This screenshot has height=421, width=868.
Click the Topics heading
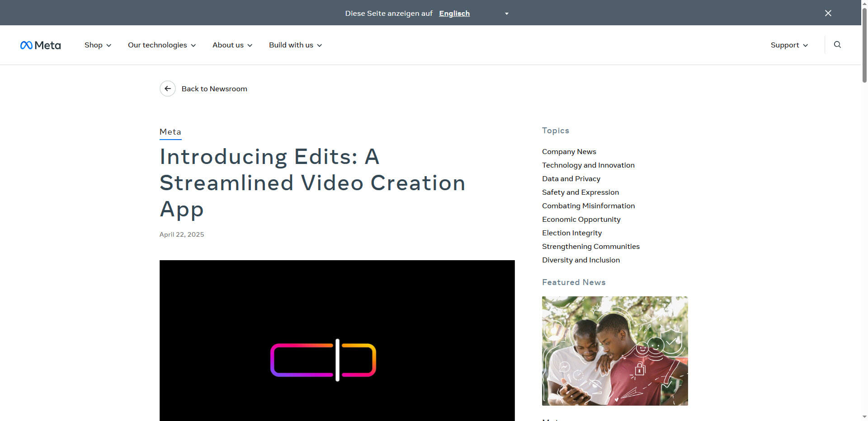pyautogui.click(x=556, y=131)
